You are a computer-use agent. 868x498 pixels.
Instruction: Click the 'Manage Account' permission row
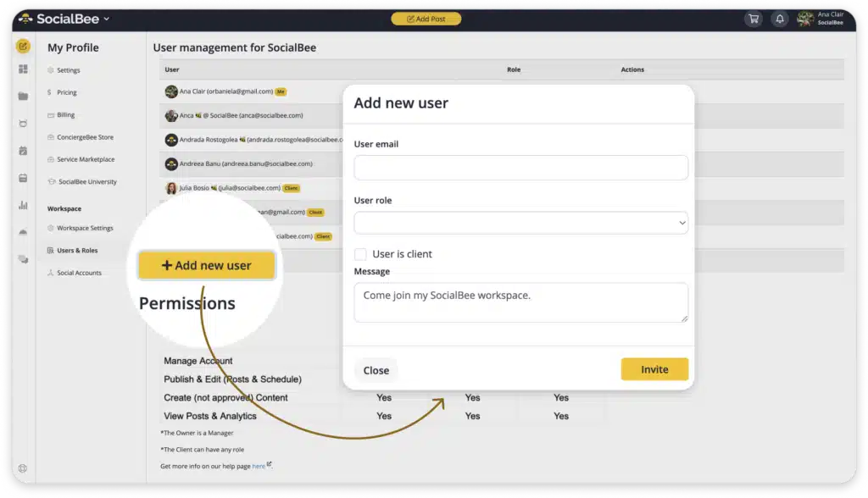point(198,361)
